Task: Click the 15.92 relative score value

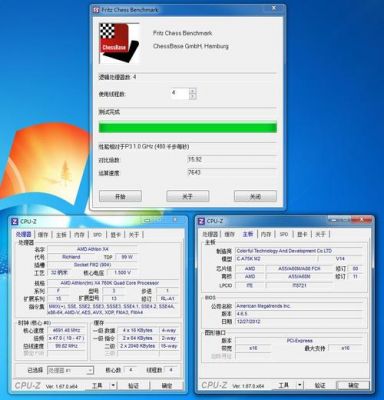Action: click(195, 160)
